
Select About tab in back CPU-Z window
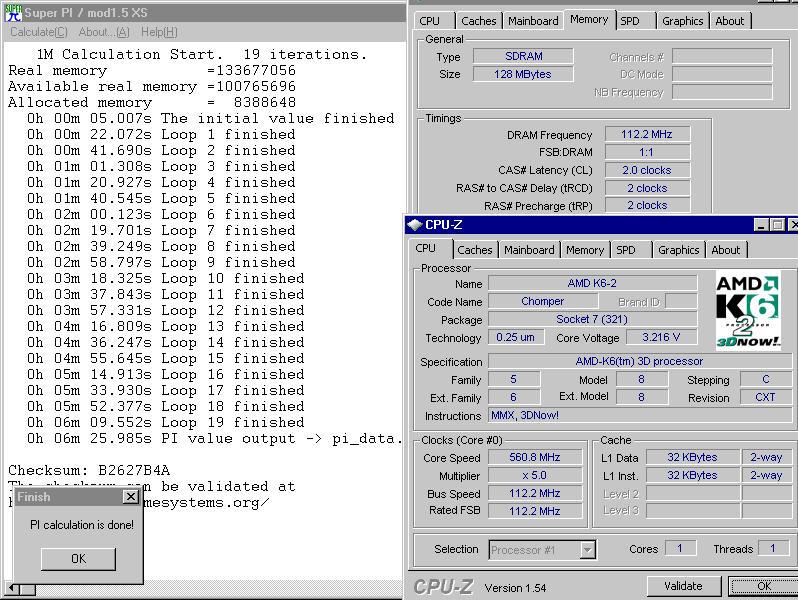(x=730, y=21)
